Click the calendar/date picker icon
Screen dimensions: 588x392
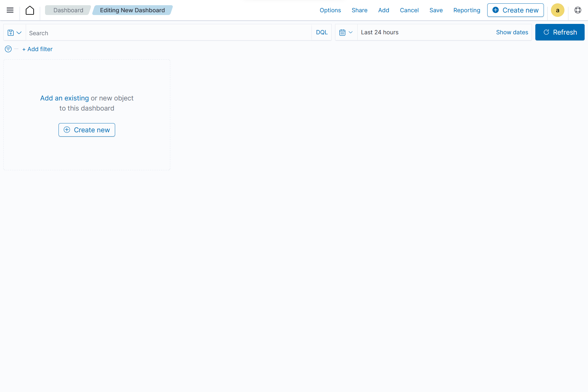(343, 32)
